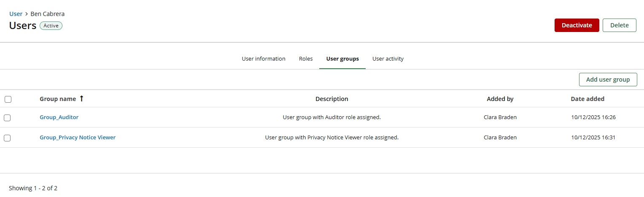Click the Deactivate button

[577, 25]
